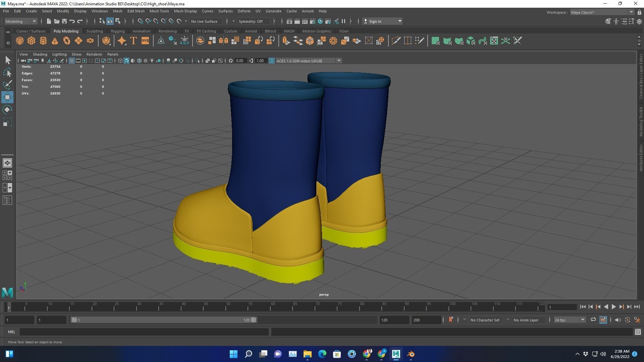Screen dimensions: 644x362
Task: Toggle auto keyframe button
Action: pyautogui.click(x=627, y=320)
